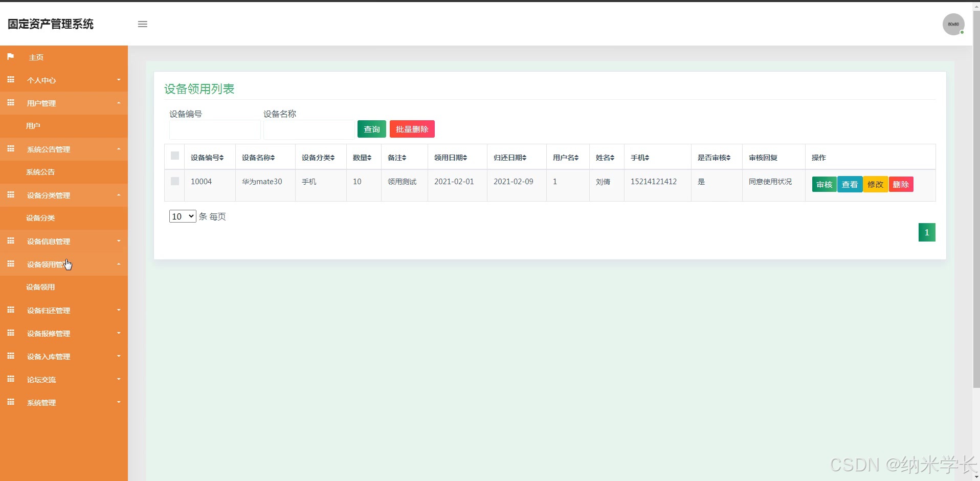Click grid icon next to 系统公告管理
Screen dimensions: 980x481
pyautogui.click(x=11, y=148)
